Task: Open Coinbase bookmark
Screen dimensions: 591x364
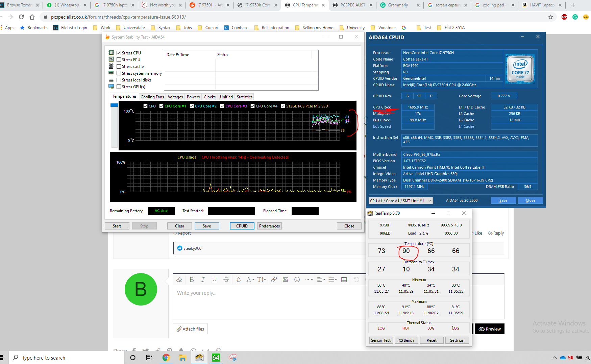Action: click(236, 28)
